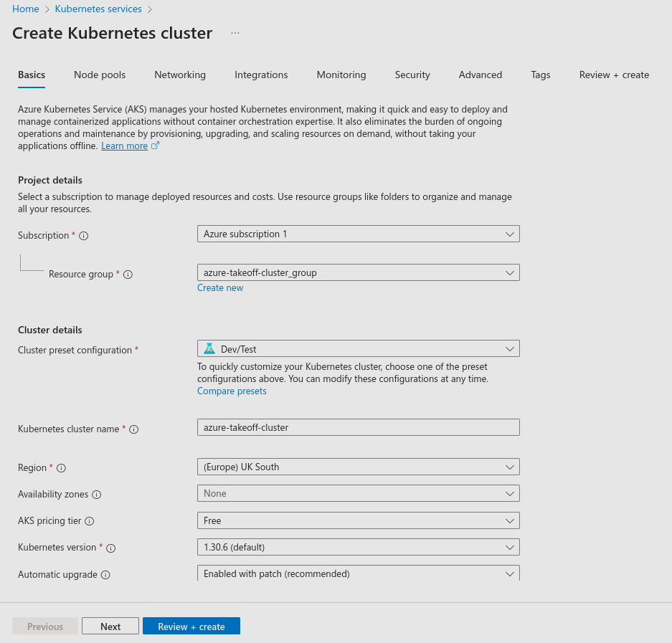Expand the Region dropdown

point(359,466)
